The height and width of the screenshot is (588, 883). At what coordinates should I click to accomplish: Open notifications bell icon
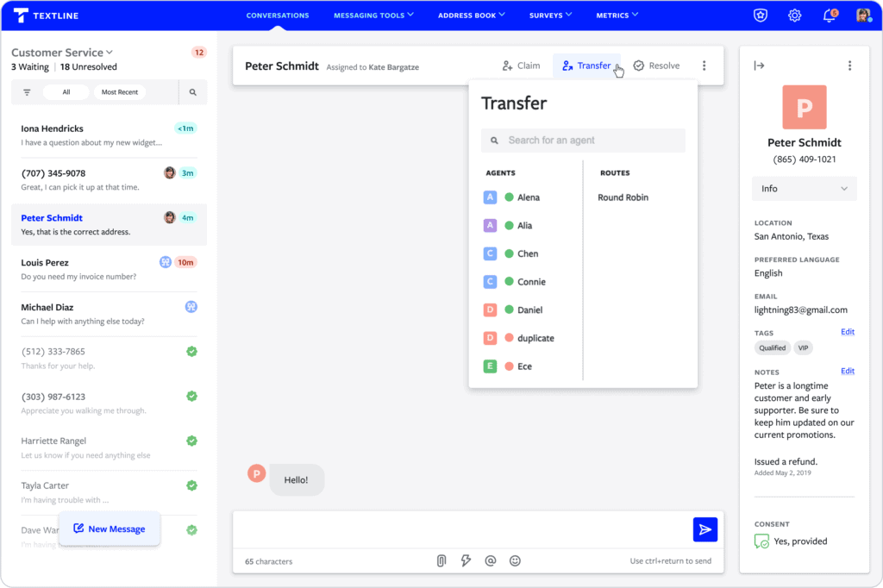point(828,15)
